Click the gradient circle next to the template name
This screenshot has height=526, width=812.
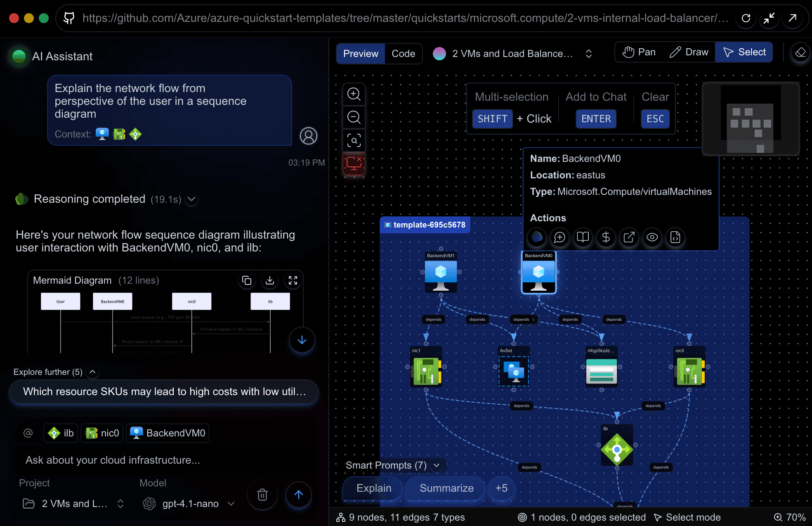point(439,54)
